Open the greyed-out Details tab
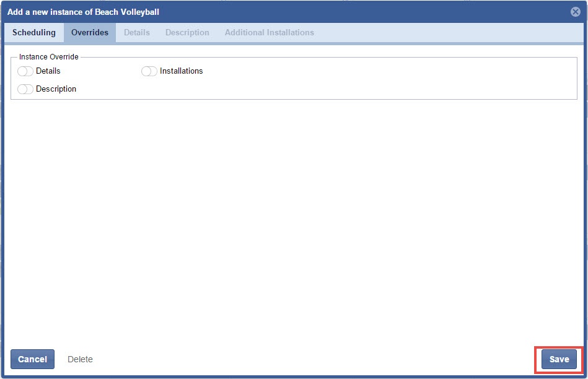588x379 pixels. [x=137, y=33]
